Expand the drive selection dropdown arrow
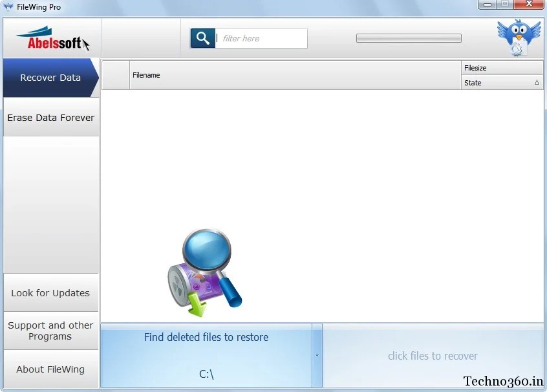Image resolution: width=547 pixels, height=392 pixels. pyautogui.click(x=317, y=355)
